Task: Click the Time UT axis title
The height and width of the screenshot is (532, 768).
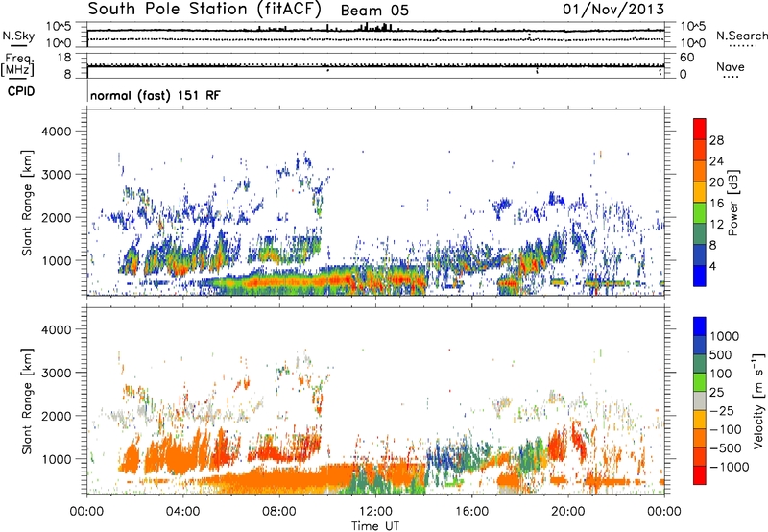Action: tap(375, 526)
